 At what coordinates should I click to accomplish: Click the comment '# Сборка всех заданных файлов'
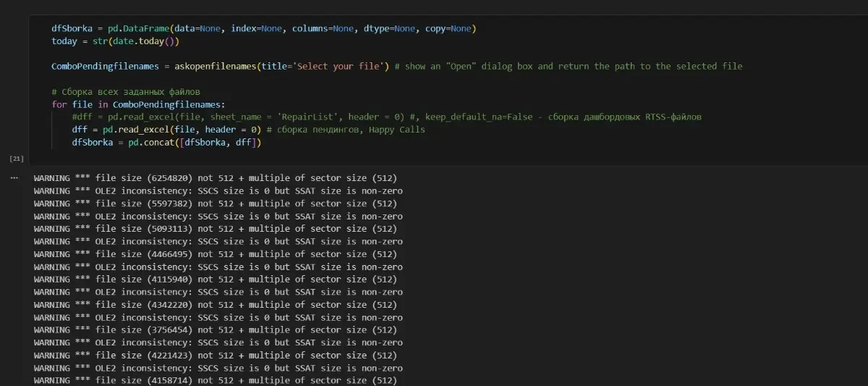pos(126,92)
